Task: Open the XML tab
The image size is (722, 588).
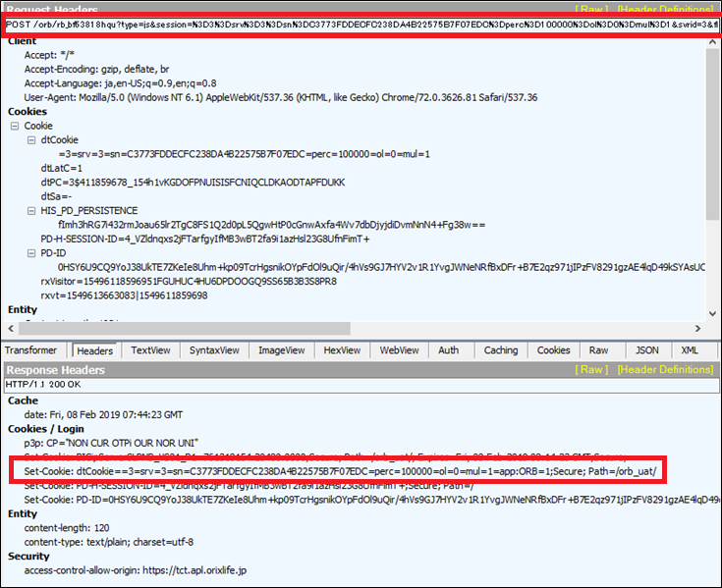Action: click(x=690, y=350)
